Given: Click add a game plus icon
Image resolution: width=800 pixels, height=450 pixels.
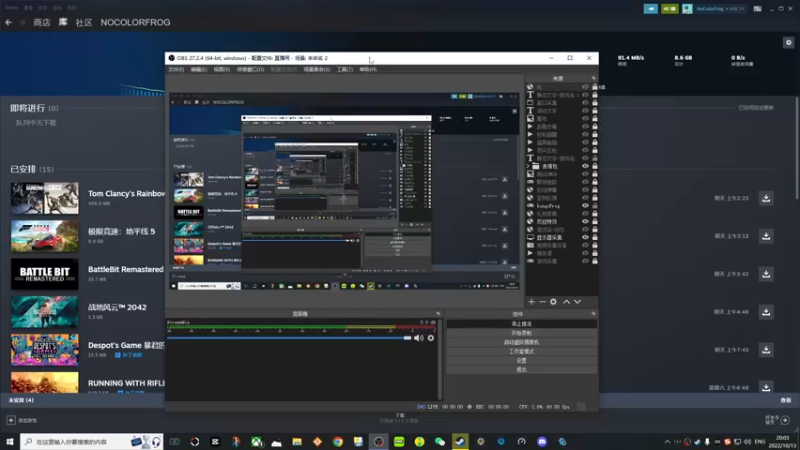Looking at the screenshot, I should (x=11, y=420).
